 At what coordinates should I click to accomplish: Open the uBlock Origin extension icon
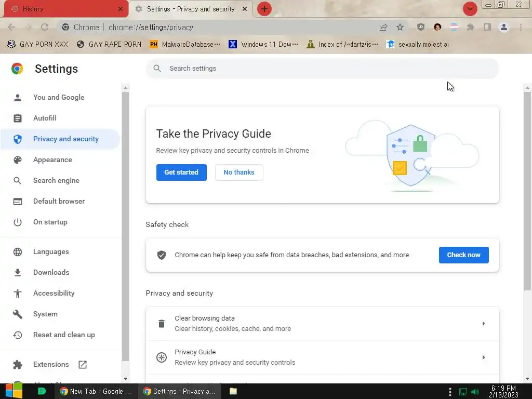click(x=421, y=27)
